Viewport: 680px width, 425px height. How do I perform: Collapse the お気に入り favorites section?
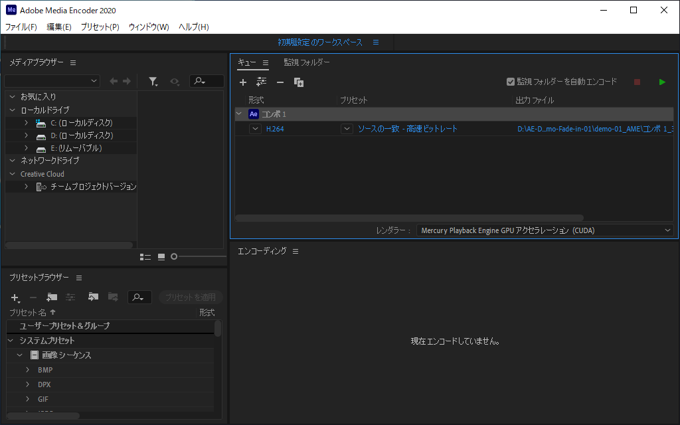pos(12,97)
